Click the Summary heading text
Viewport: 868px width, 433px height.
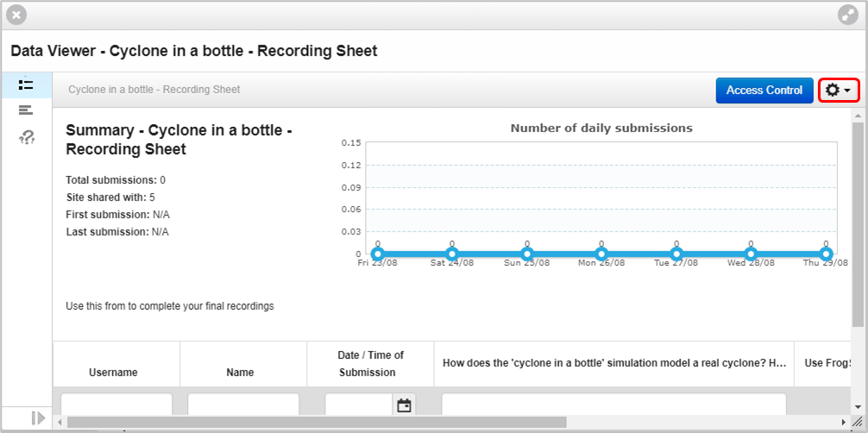pos(179,140)
